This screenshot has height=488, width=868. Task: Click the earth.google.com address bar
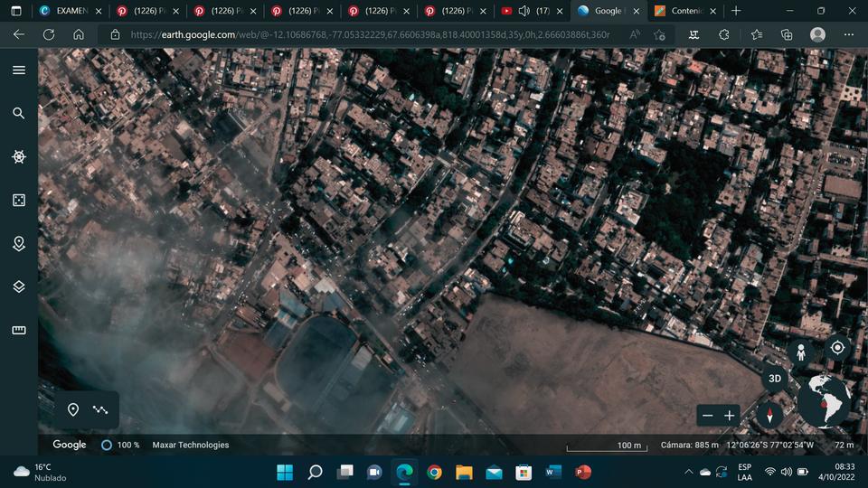(x=370, y=34)
